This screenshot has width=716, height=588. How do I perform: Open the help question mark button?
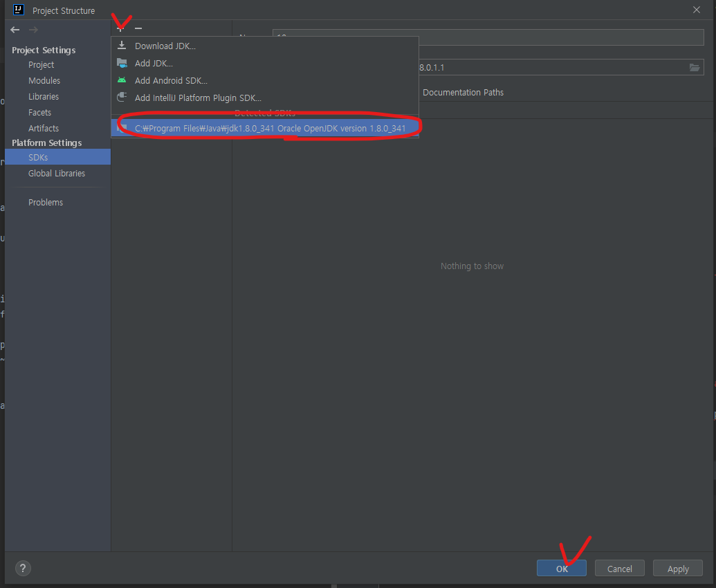point(24,569)
